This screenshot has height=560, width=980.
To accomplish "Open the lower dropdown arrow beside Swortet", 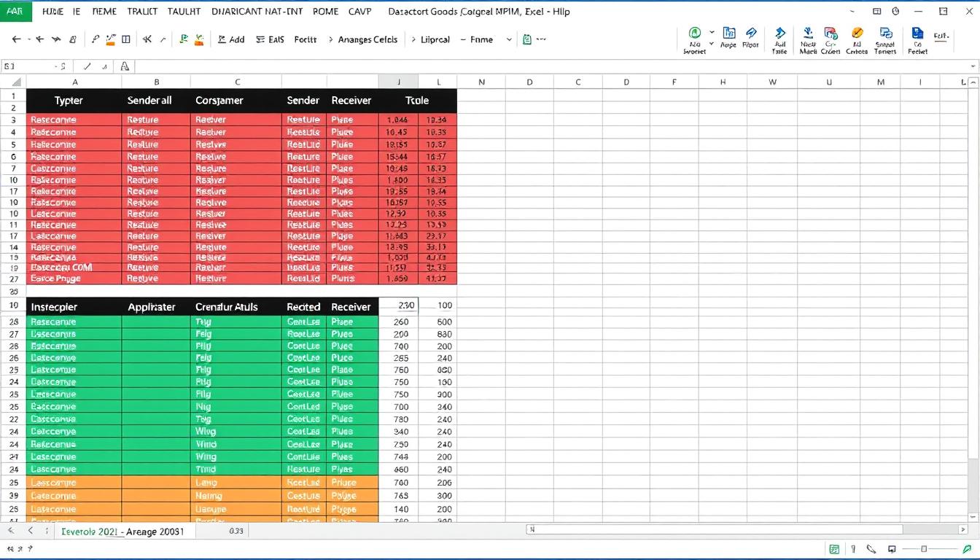I will (712, 45).
